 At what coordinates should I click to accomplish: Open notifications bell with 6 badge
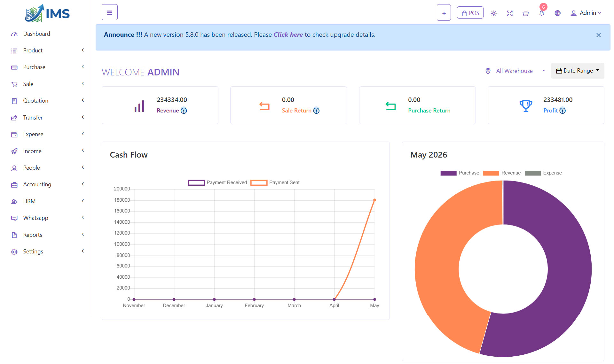(542, 13)
